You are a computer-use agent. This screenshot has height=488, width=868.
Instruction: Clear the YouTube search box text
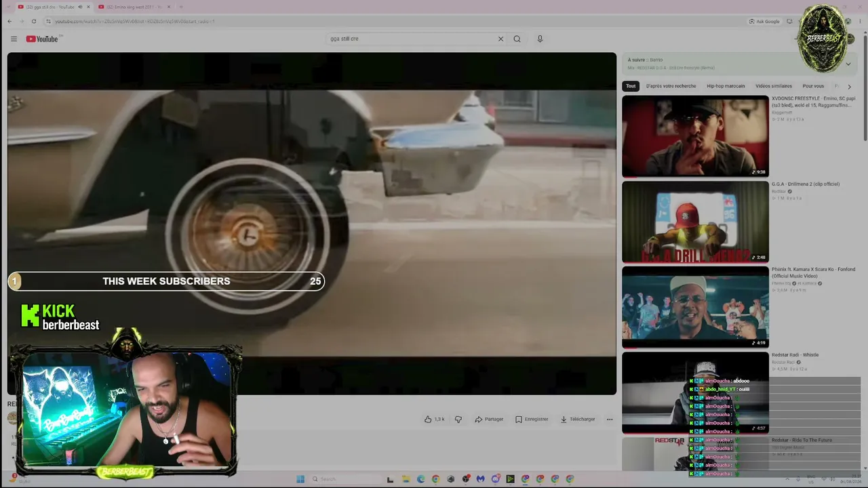pyautogui.click(x=500, y=39)
